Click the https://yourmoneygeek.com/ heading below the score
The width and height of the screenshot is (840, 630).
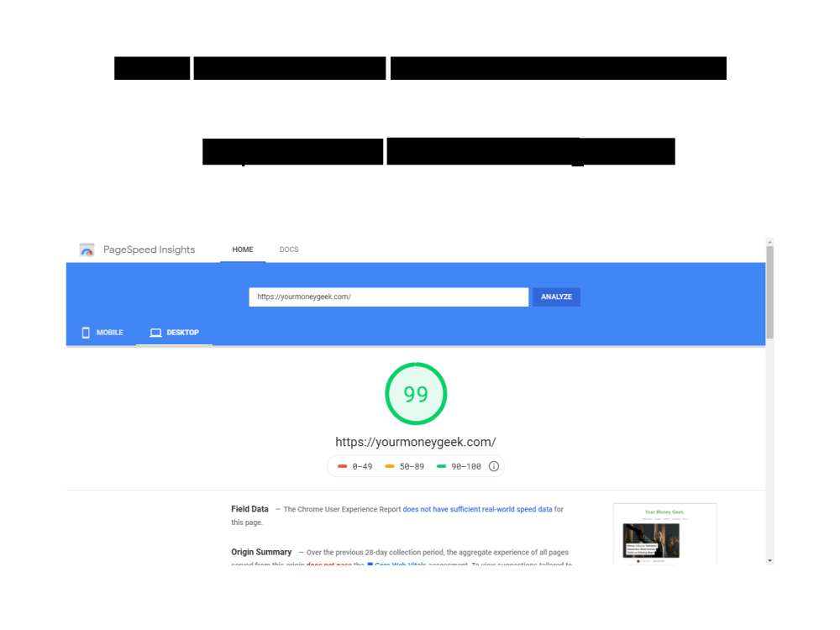coord(416,442)
